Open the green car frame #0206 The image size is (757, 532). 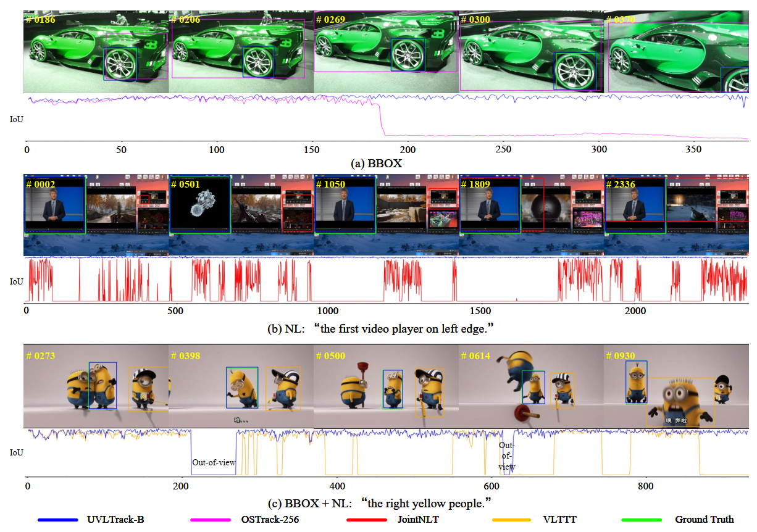(x=241, y=52)
